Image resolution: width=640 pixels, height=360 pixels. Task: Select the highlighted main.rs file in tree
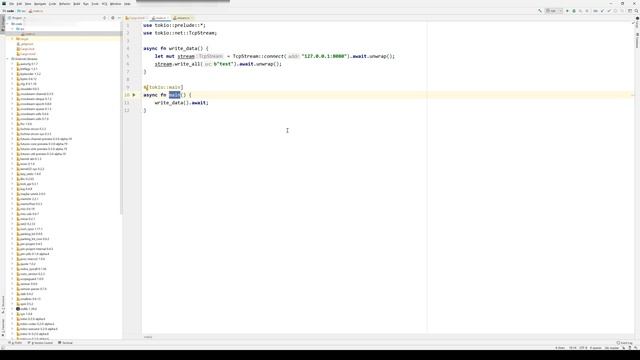click(28, 34)
